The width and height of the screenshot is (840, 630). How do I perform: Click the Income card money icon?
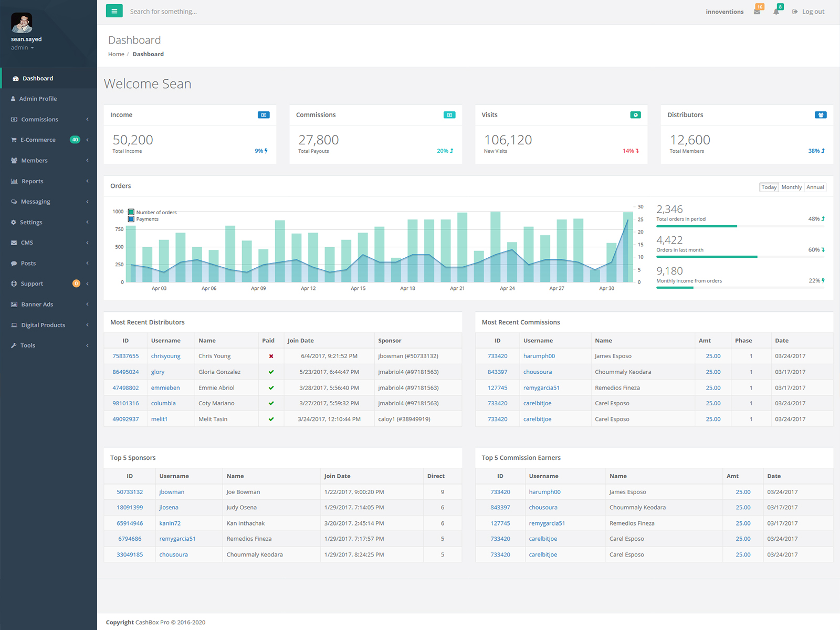264,115
